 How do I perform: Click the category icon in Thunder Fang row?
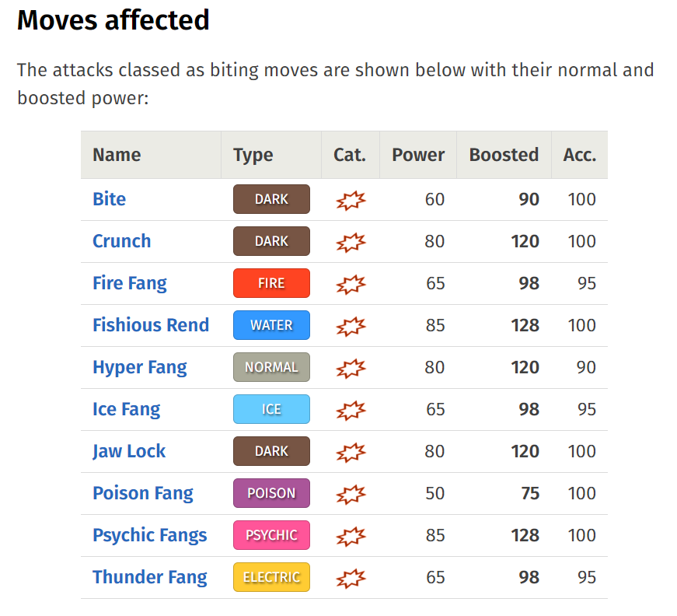click(x=351, y=578)
